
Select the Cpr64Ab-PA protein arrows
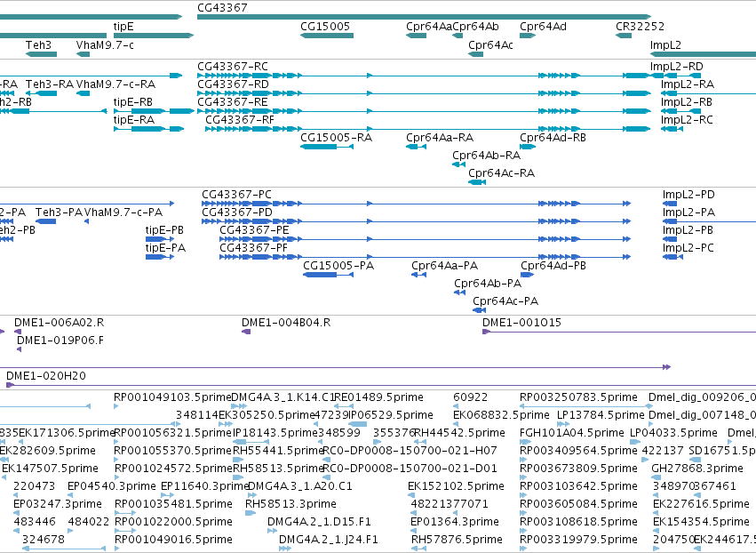(x=459, y=293)
